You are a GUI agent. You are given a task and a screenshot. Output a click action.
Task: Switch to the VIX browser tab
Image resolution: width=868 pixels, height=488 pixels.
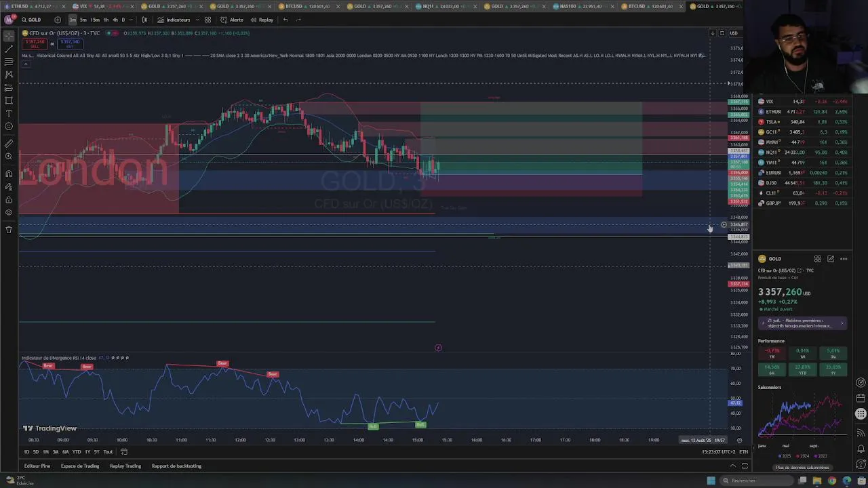(100, 6)
